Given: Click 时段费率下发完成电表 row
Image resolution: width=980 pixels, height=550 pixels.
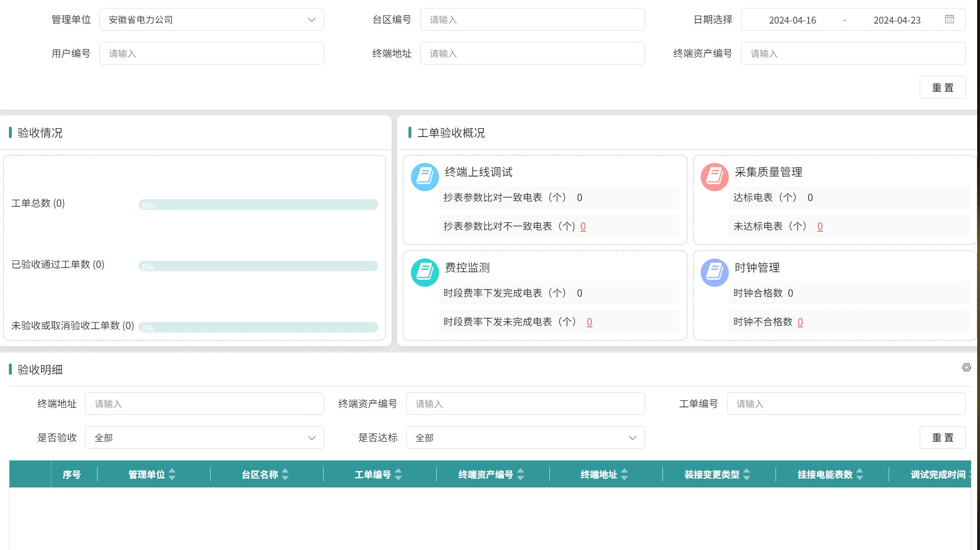Looking at the screenshot, I should tap(559, 293).
